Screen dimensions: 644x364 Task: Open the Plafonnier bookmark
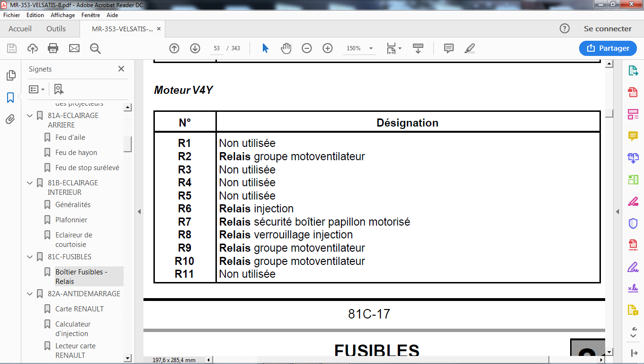pos(71,220)
